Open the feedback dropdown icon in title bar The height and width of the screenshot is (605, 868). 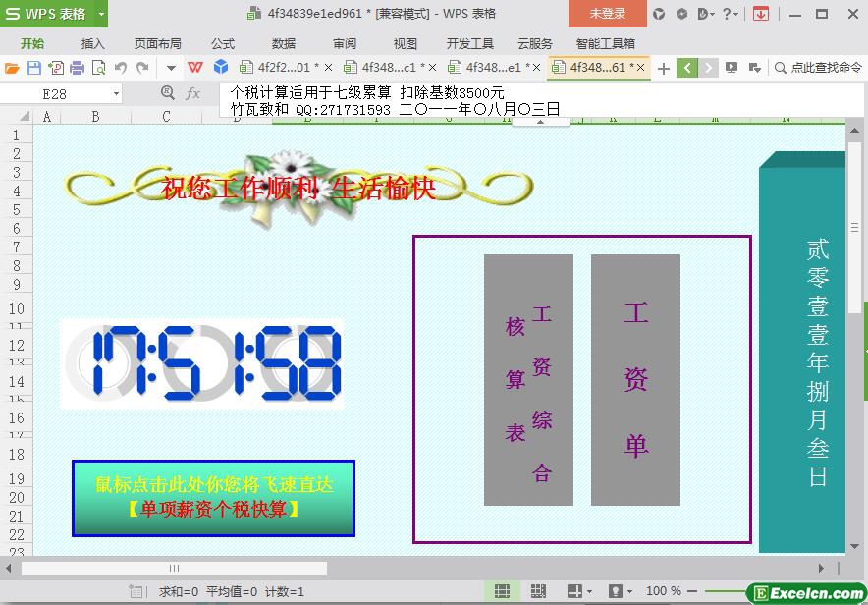pyautogui.click(x=706, y=14)
